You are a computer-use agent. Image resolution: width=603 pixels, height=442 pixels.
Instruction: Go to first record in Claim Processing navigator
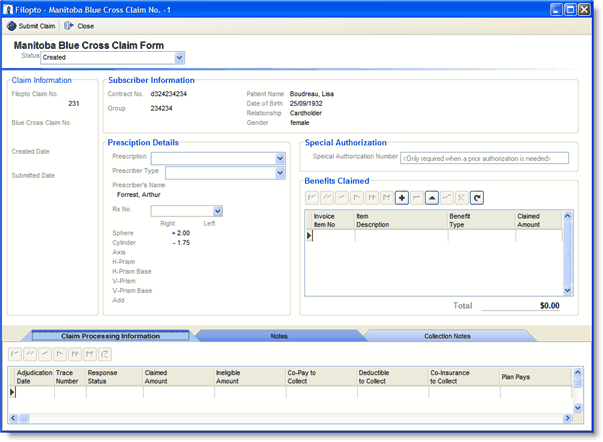pyautogui.click(x=15, y=354)
